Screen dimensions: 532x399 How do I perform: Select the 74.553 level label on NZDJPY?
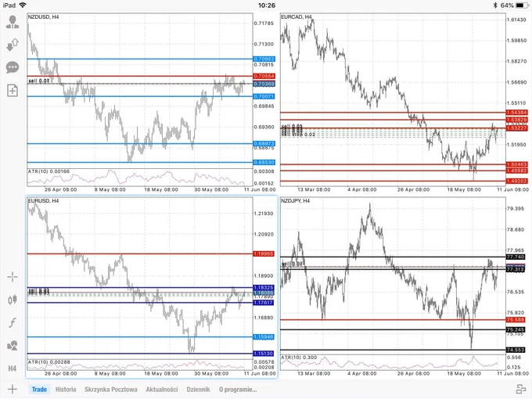point(516,350)
